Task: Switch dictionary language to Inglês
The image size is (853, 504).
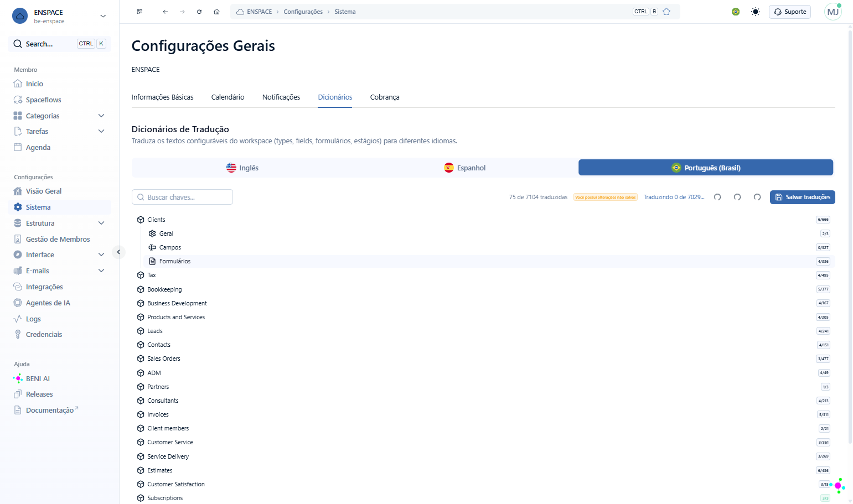Action: [x=242, y=168]
